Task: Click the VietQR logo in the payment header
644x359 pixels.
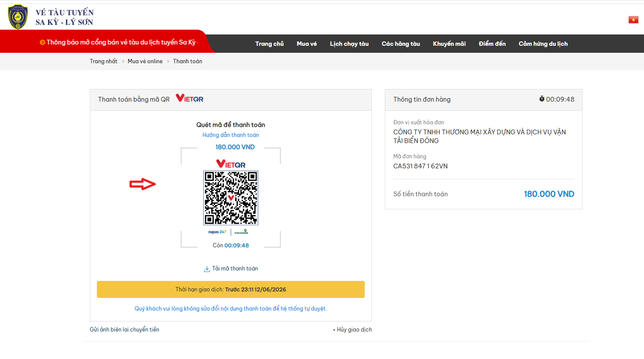Action: point(189,98)
